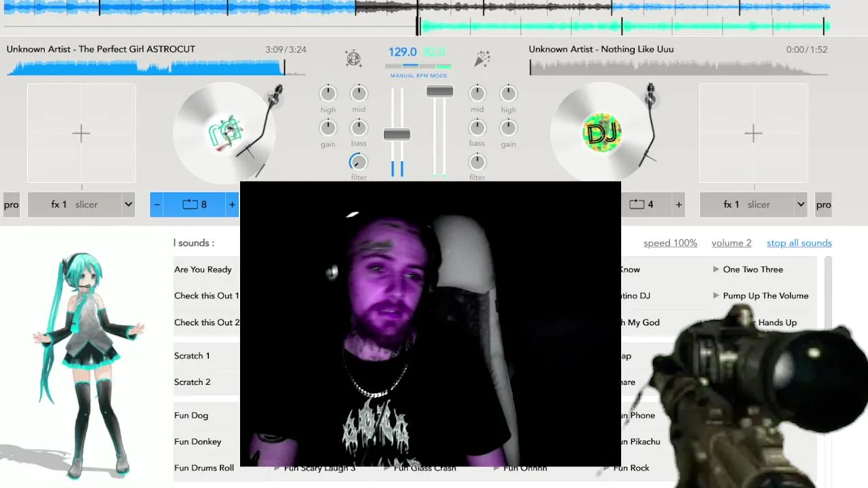This screenshot has height=488, width=868.
Task: Increase right deck loop length with plus
Action: pos(679,204)
